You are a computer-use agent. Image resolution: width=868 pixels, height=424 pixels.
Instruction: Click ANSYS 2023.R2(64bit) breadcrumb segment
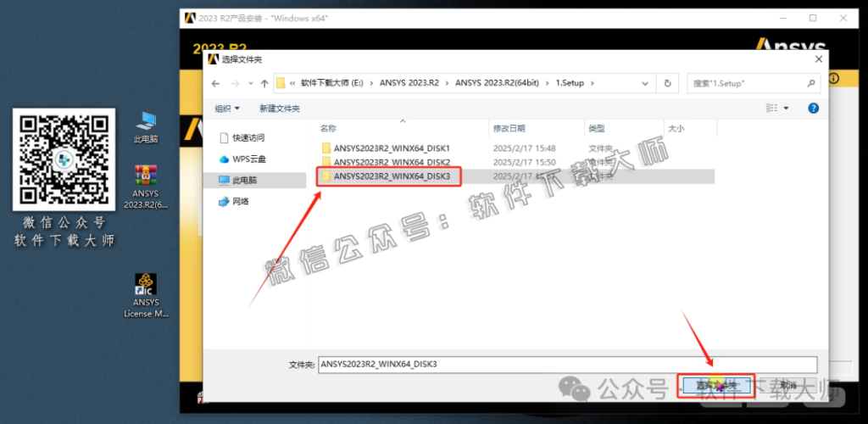[x=495, y=84]
